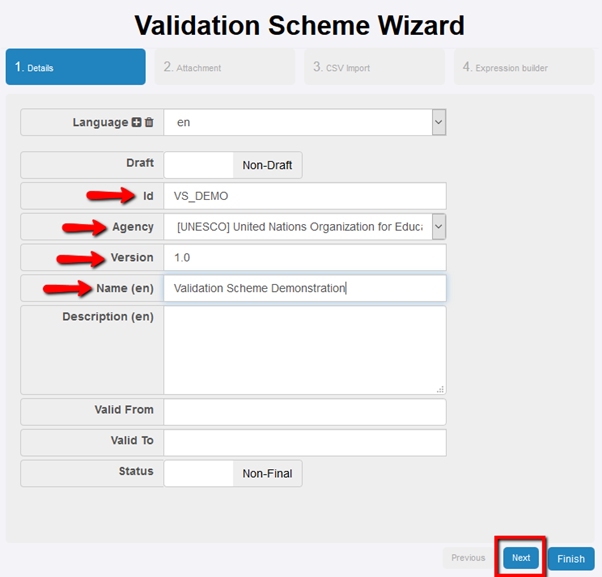This screenshot has height=577, width=602.
Task: Select the Valid To date field
Action: (x=305, y=442)
